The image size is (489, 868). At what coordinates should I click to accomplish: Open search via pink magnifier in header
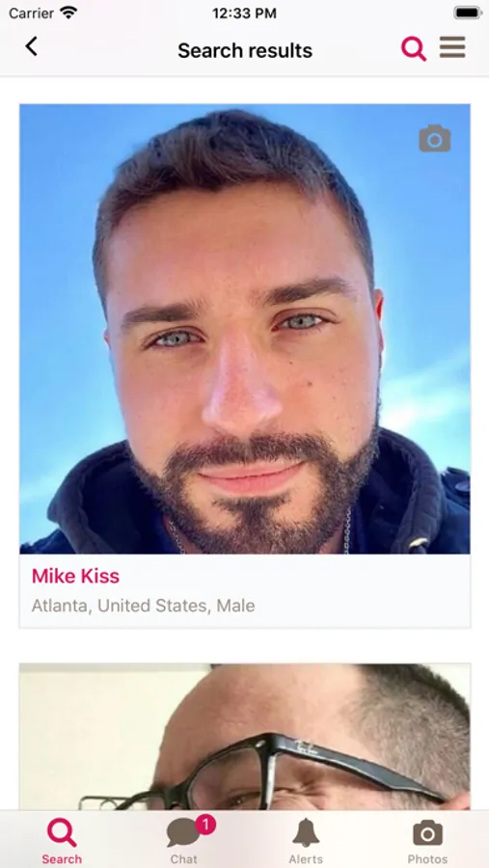point(414,49)
